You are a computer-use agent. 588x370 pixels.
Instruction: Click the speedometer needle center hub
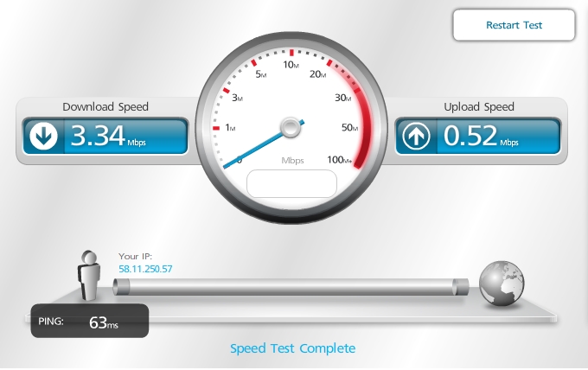(291, 128)
